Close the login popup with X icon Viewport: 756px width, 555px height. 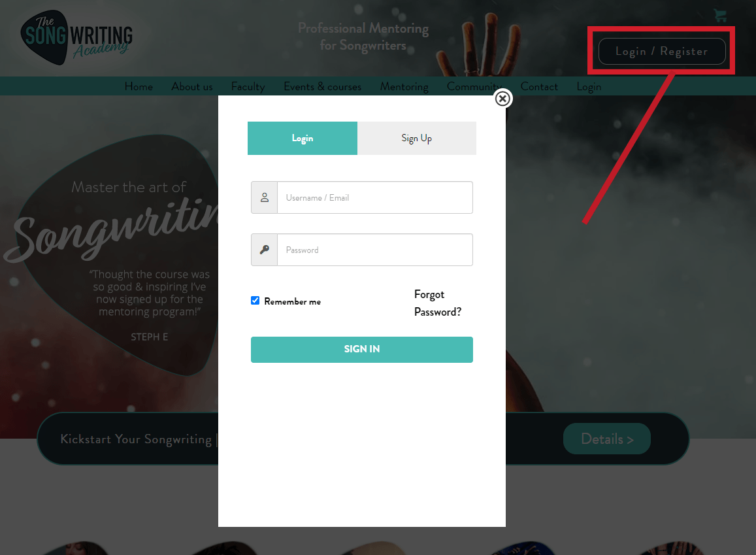[x=503, y=99]
